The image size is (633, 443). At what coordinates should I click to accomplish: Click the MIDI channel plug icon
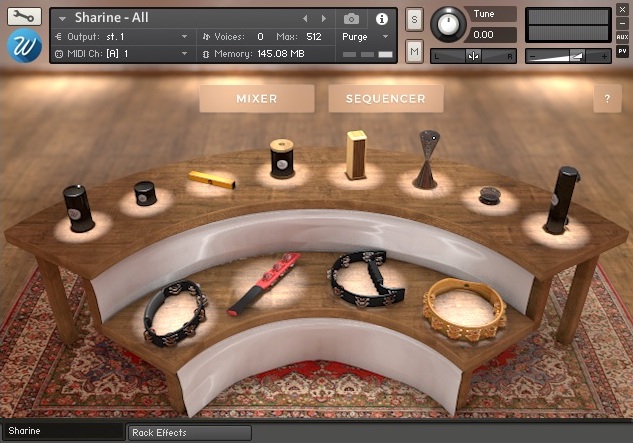coord(59,54)
